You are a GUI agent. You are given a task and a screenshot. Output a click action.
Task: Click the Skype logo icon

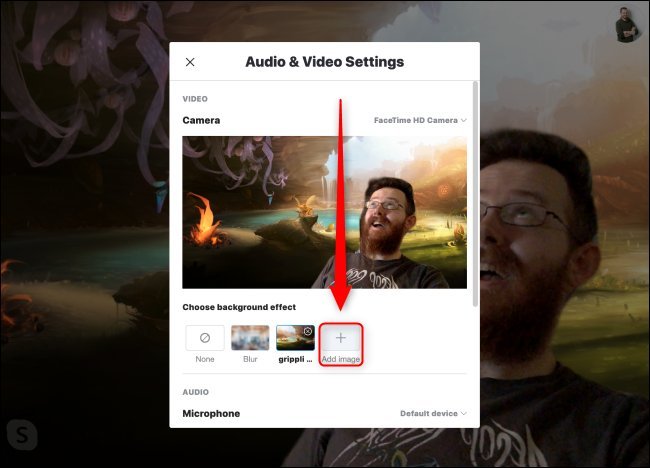[22, 434]
